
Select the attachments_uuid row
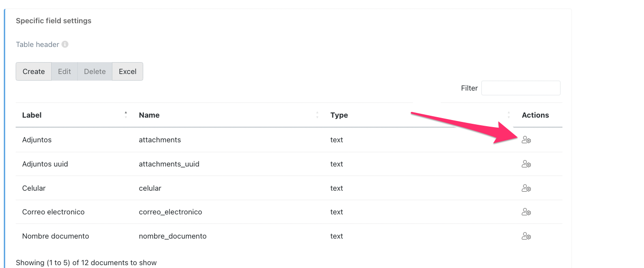click(169, 164)
